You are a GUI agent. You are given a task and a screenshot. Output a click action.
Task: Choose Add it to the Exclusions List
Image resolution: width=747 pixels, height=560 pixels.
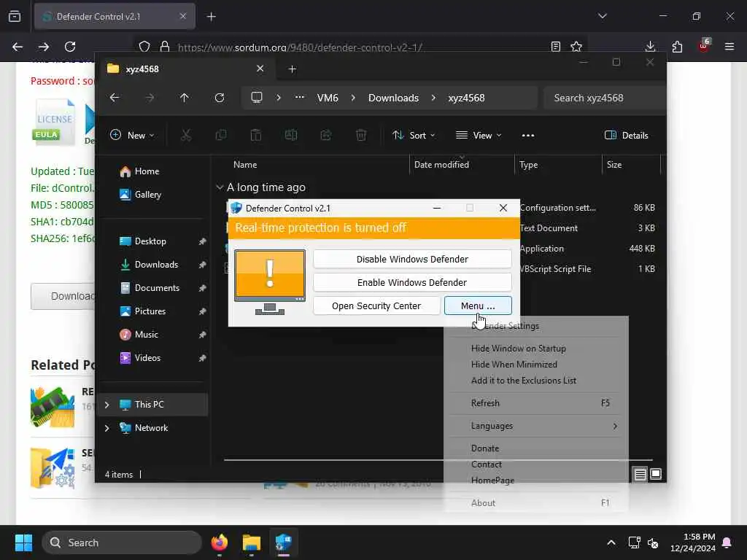point(524,381)
